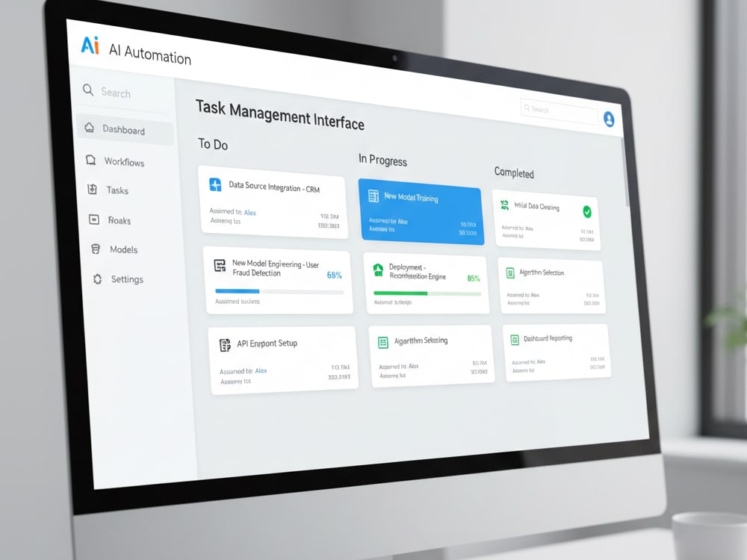Click the Roaks sidebar icon

tap(94, 220)
